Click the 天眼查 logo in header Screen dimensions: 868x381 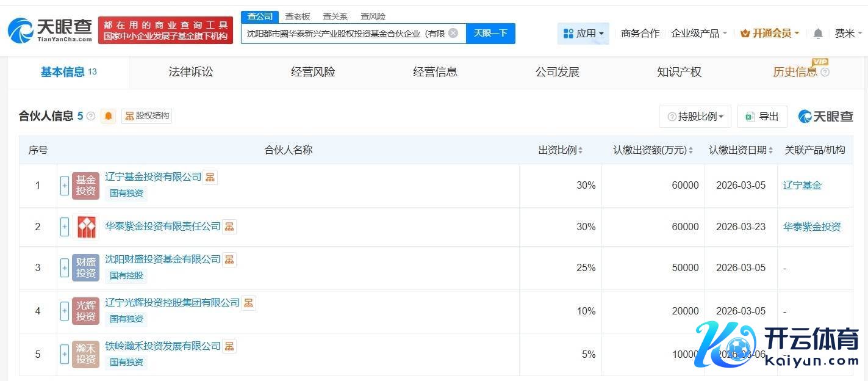pyautogui.click(x=50, y=30)
